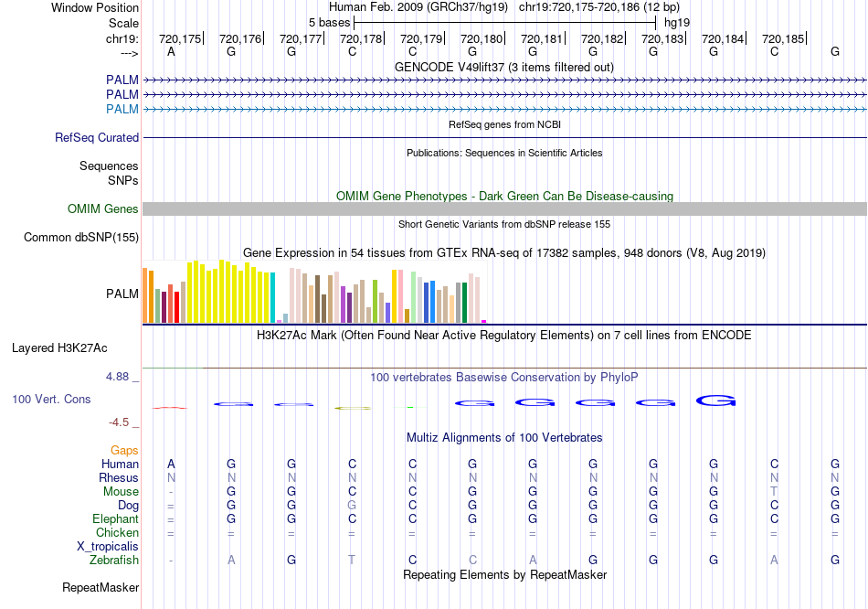
Task: Click the orange Gaps label
Action: point(124,451)
